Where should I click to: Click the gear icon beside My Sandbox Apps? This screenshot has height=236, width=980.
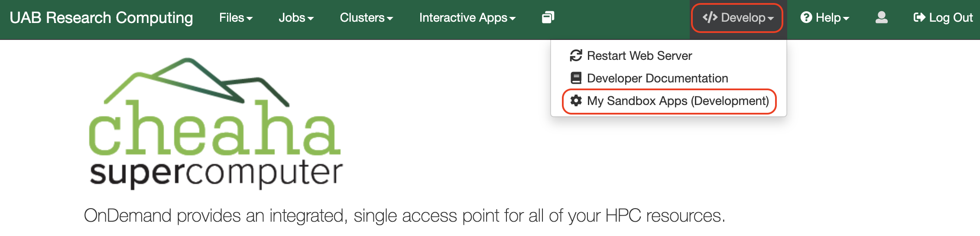click(576, 101)
